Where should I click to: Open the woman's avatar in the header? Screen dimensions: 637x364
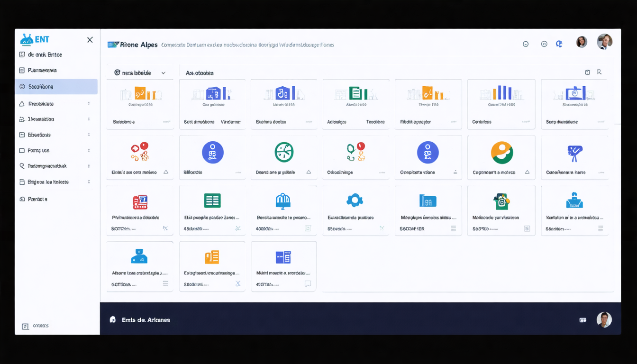[582, 42]
